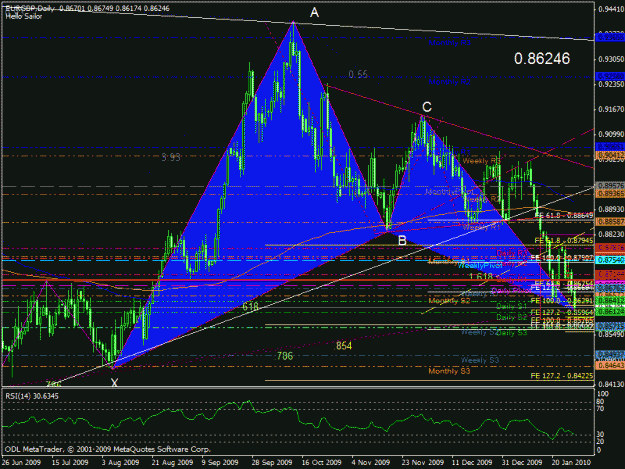Click the 'FE 127.2 - 0.84225' label
Screen dimensions: 625x469
click(562, 376)
